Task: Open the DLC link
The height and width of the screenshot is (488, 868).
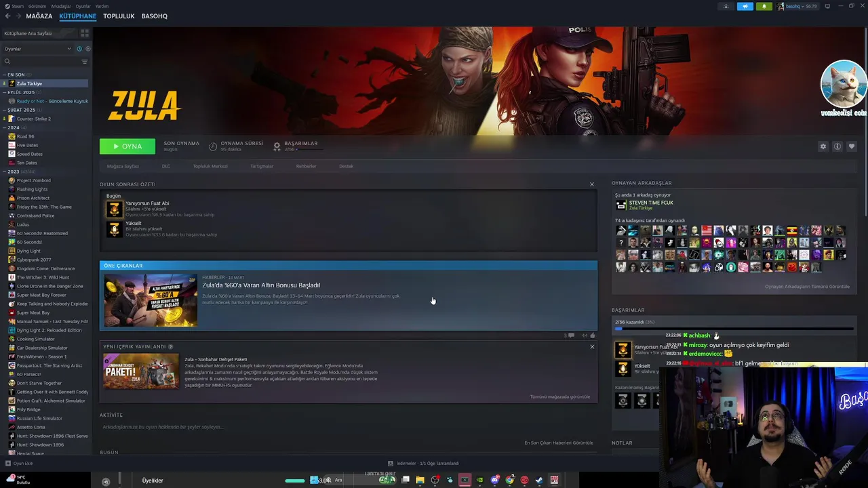Action: click(166, 166)
